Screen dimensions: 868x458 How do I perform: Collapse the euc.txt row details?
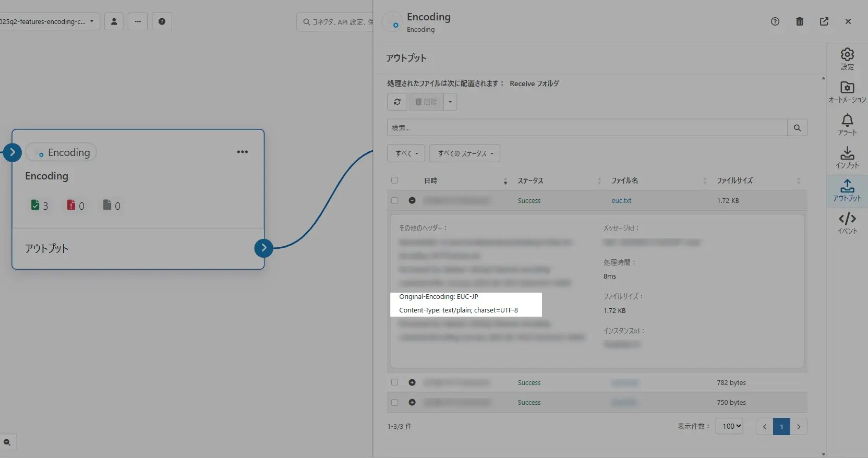[412, 200]
